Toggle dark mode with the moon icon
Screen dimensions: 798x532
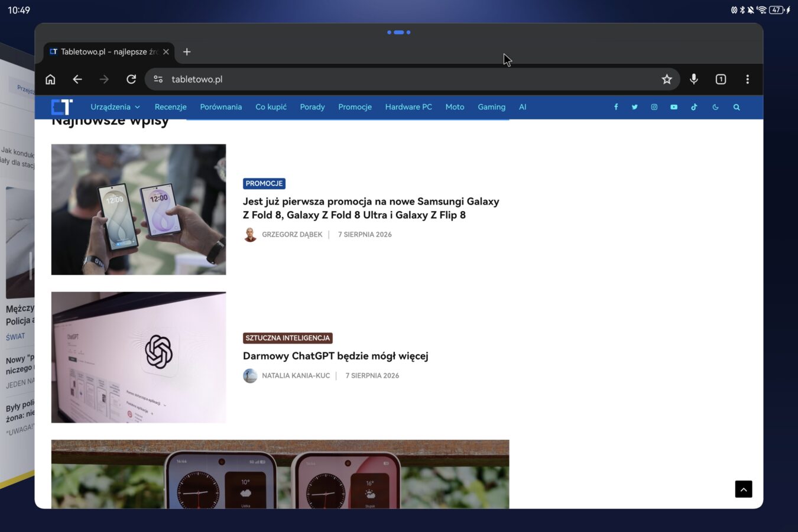coord(715,107)
